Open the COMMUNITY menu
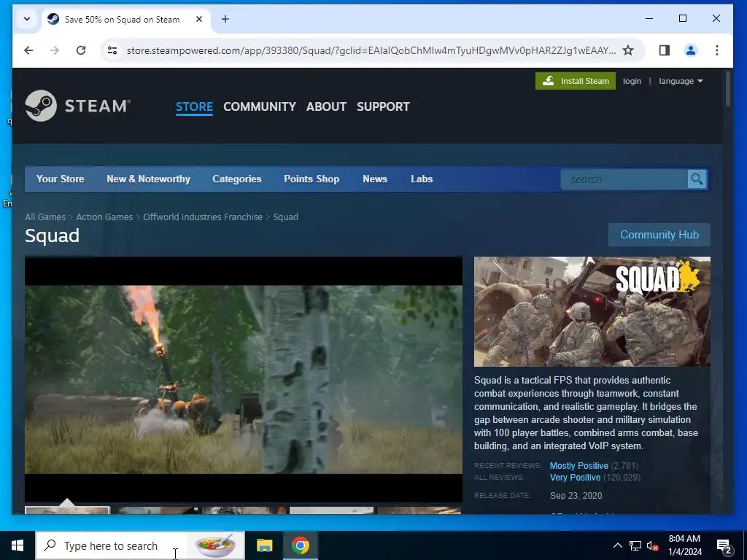This screenshot has height=560, width=747. click(x=260, y=106)
